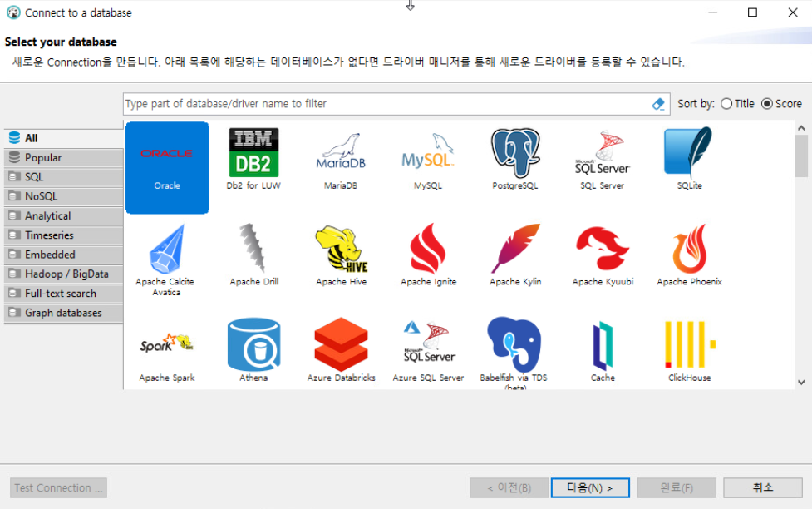Open the Graph databases category
The width and height of the screenshot is (812, 509).
pyautogui.click(x=64, y=313)
